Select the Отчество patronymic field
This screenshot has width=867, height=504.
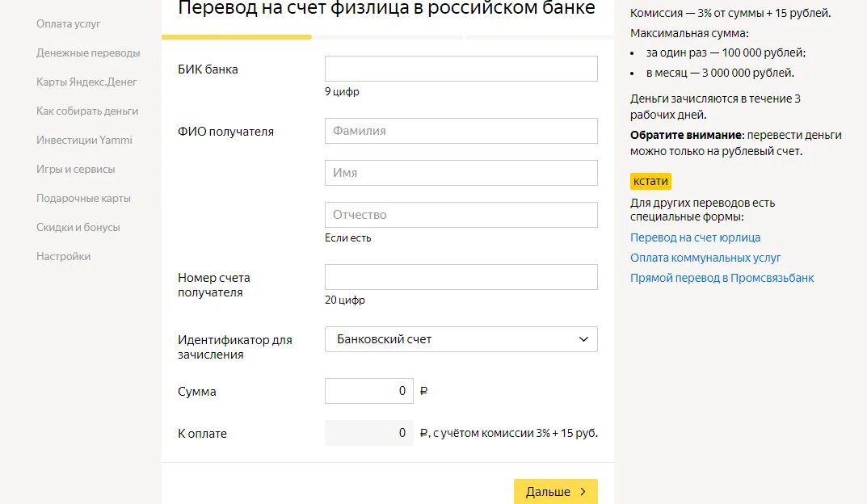pos(461,215)
